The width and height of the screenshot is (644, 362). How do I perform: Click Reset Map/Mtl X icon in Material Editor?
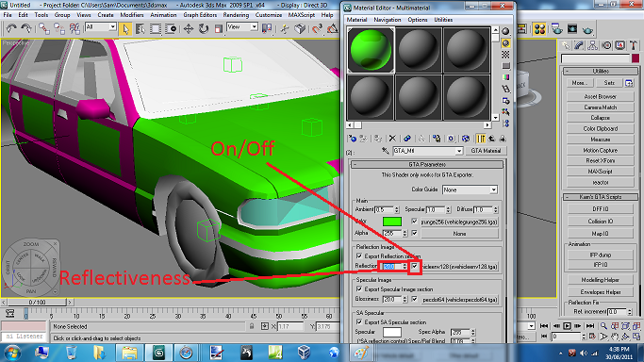pyautogui.click(x=392, y=139)
